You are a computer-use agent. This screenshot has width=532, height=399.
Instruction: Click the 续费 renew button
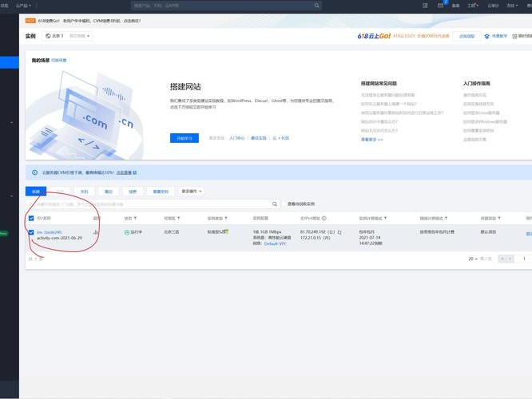133,192
